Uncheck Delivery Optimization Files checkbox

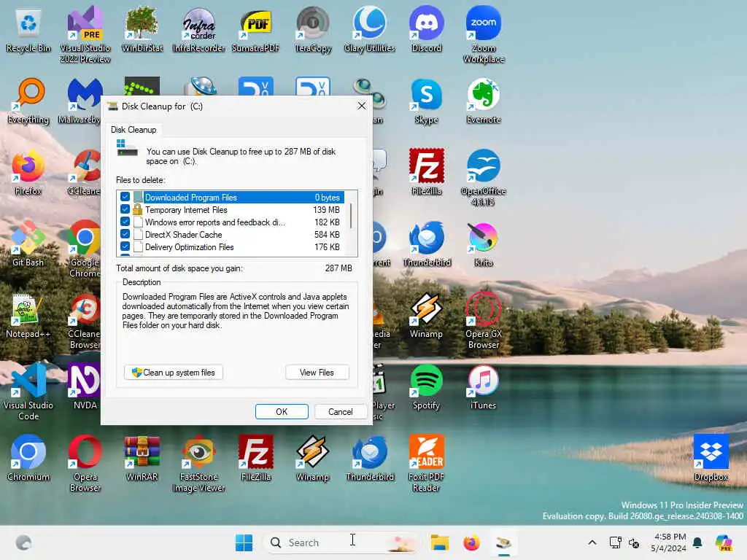pyautogui.click(x=125, y=246)
